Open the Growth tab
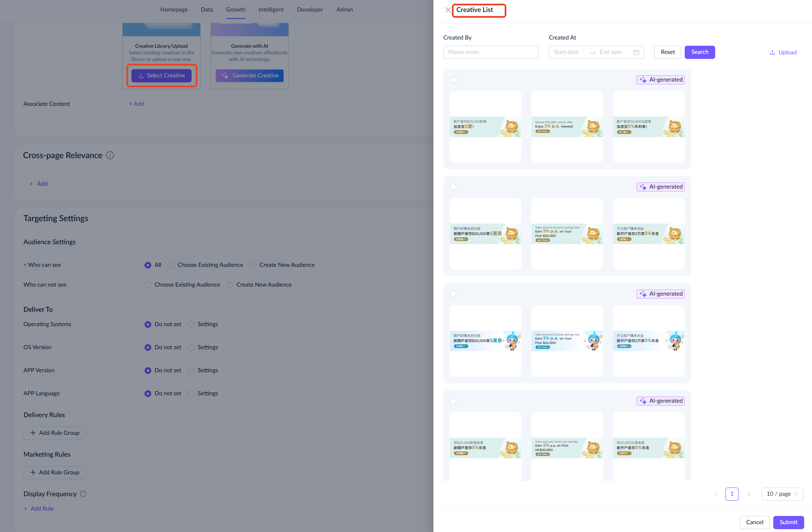This screenshot has height=532, width=812. click(235, 9)
